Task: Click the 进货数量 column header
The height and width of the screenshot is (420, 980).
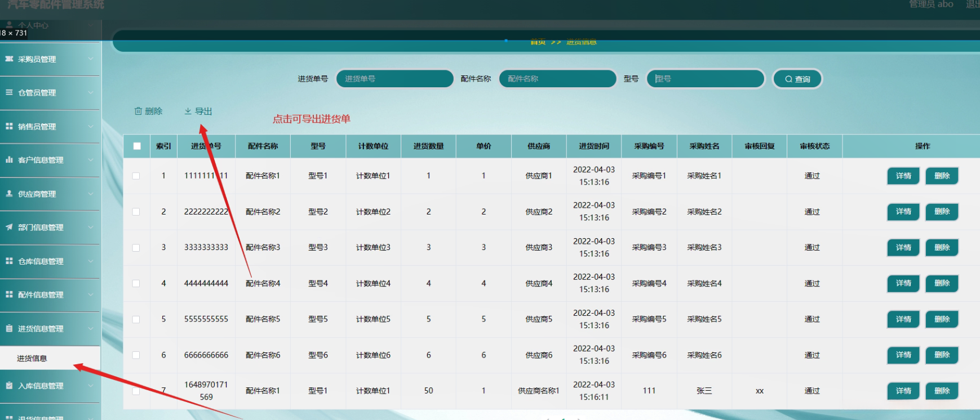Action: tap(428, 146)
